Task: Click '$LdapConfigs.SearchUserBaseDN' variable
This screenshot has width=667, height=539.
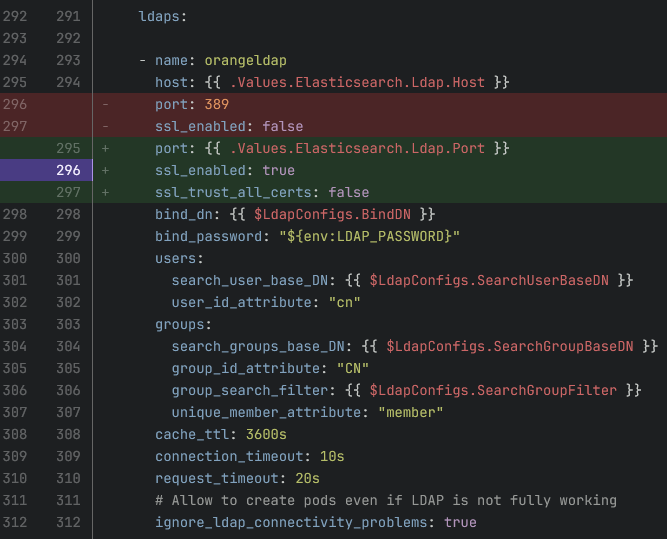Action: pyautogui.click(x=489, y=280)
